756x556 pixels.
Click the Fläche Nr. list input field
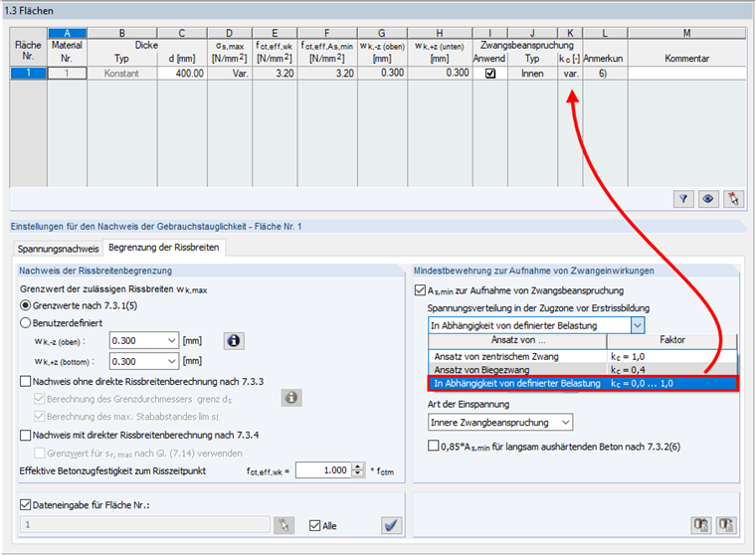click(144, 524)
